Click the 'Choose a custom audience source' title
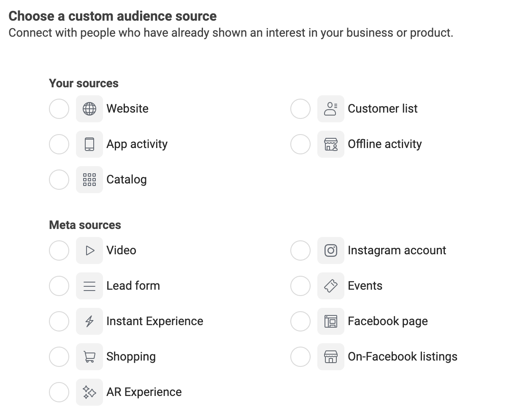The height and width of the screenshot is (420, 514). point(113,16)
